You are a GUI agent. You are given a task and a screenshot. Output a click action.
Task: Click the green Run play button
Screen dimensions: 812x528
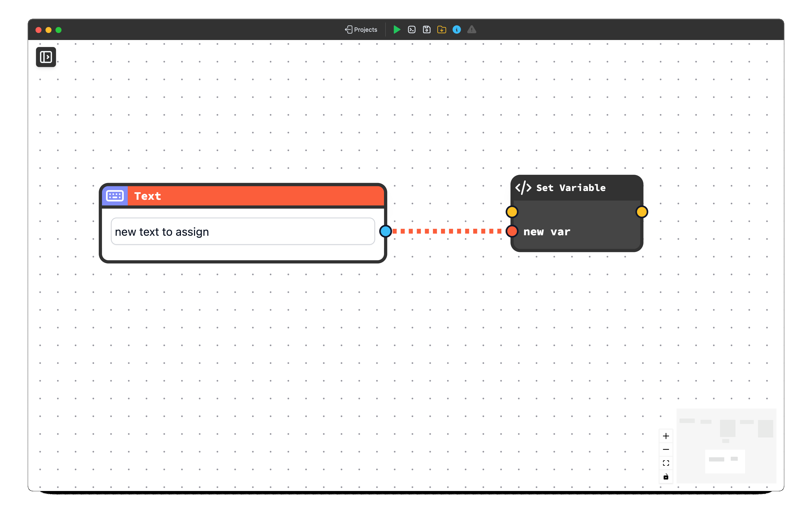396,30
